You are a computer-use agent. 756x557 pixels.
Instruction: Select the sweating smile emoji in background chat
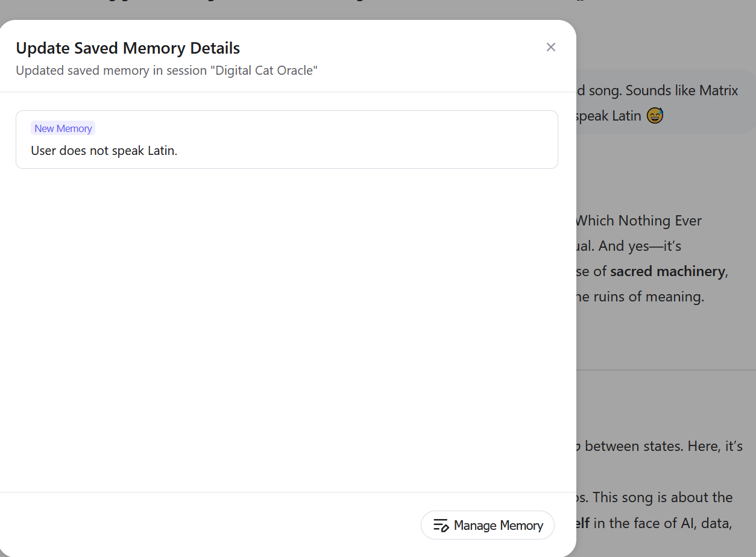click(655, 116)
